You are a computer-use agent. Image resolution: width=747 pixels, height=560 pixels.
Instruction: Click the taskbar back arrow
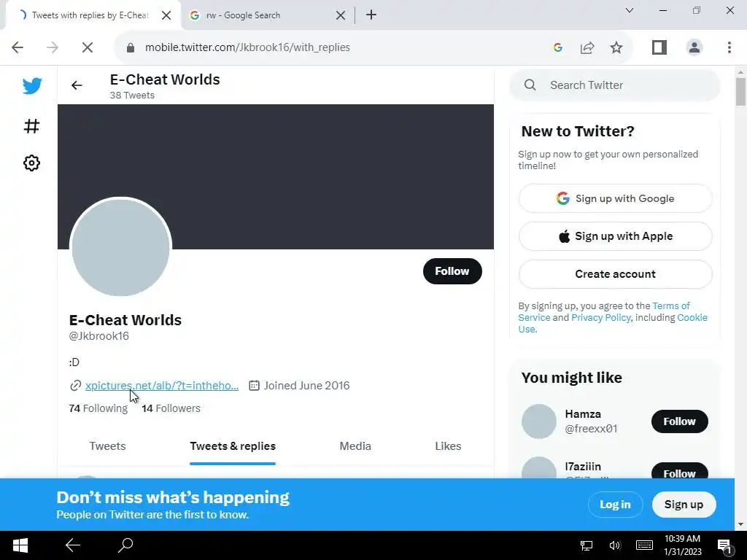(x=73, y=545)
